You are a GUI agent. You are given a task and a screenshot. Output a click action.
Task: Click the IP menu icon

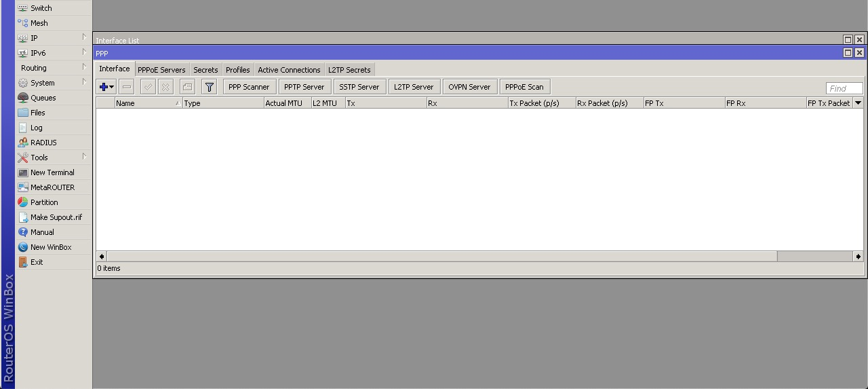23,38
